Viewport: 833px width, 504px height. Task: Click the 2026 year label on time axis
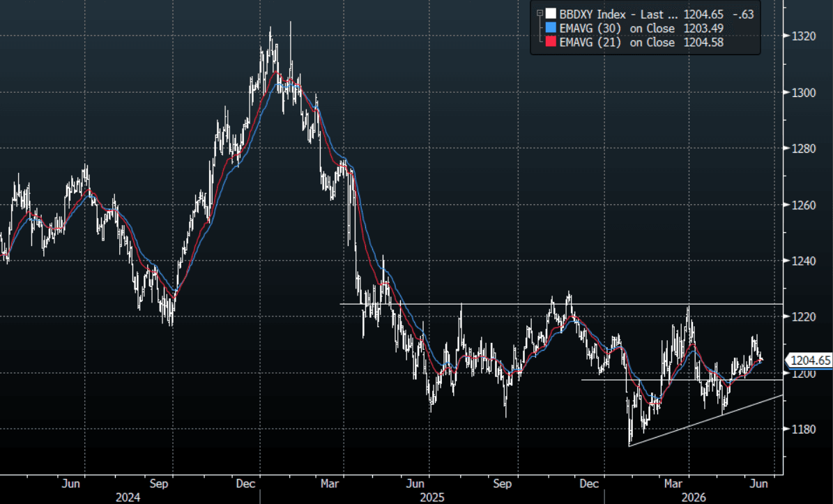694,497
